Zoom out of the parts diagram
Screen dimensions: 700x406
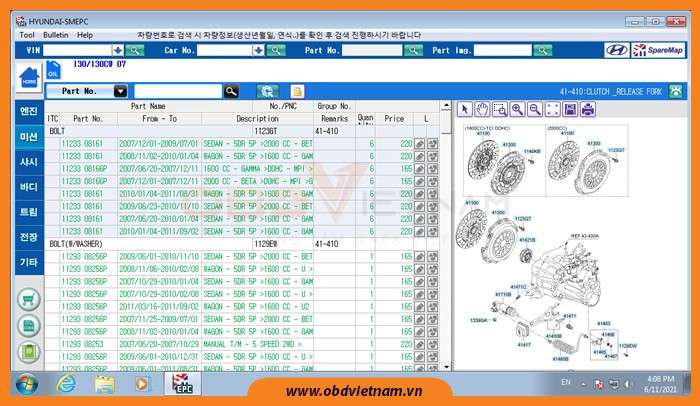pyautogui.click(x=535, y=109)
